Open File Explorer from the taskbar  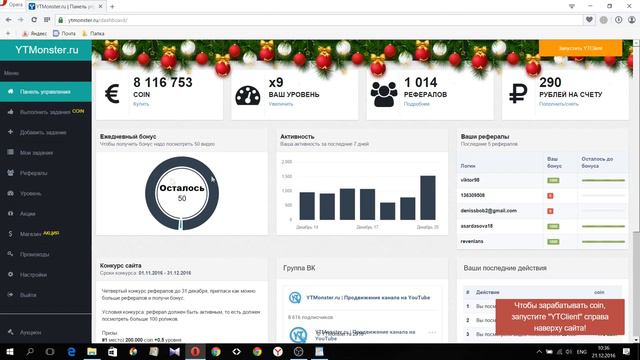(92, 351)
